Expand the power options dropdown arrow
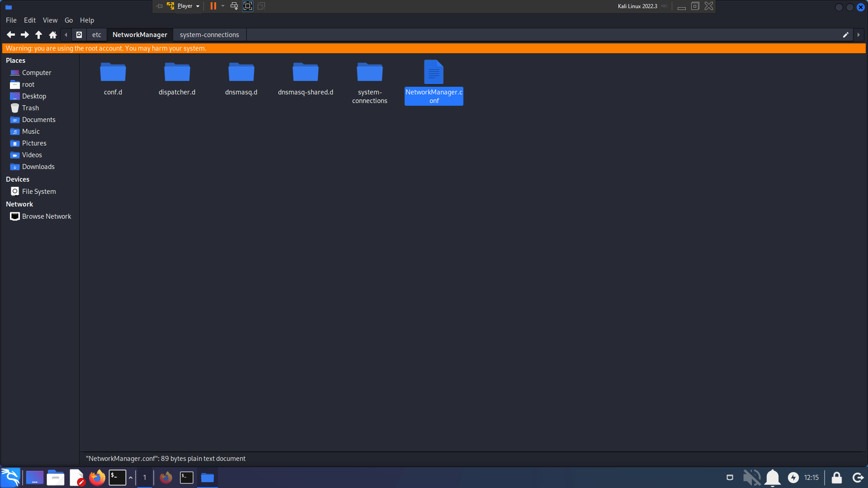 pos(223,6)
